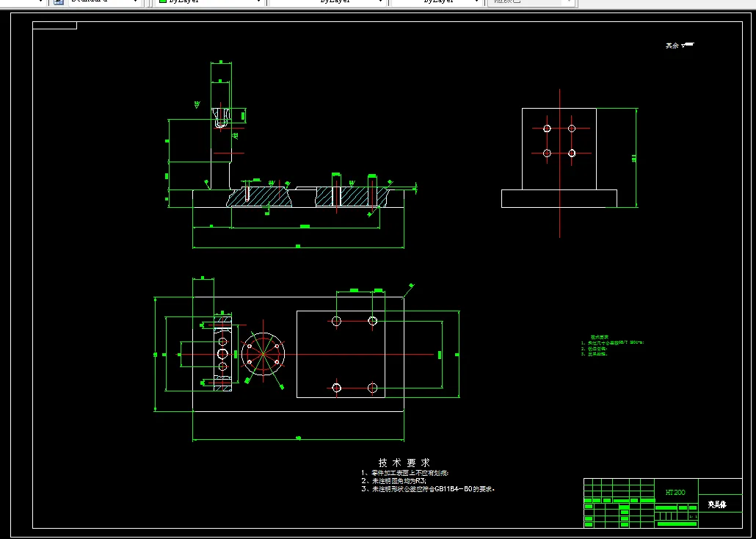Select the note citing GB1184-80

tap(428, 489)
